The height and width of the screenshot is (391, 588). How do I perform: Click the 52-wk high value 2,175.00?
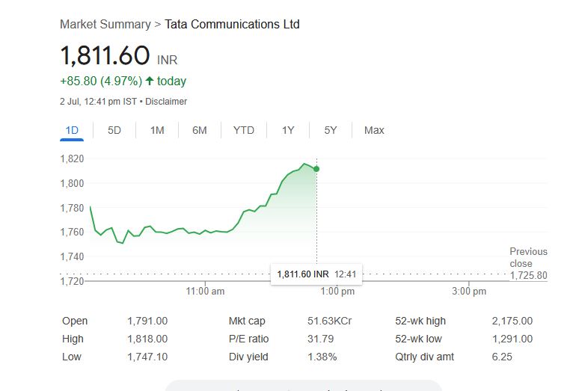512,321
